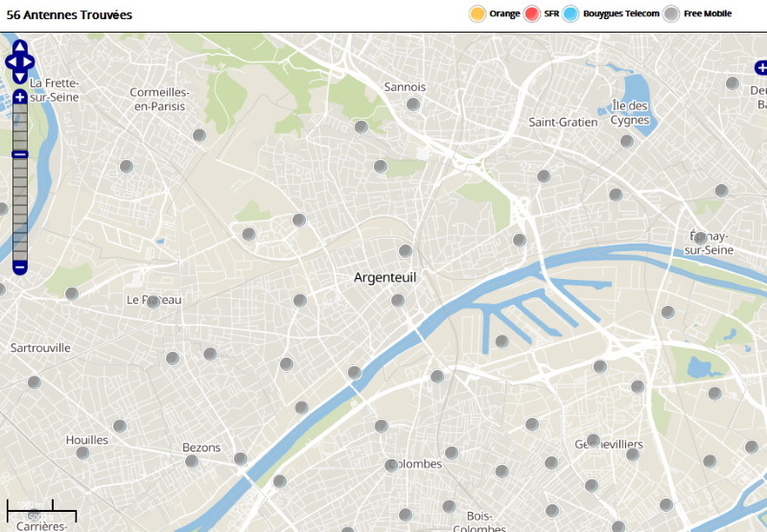Toggle the Free Mobile grey legend circle
The height and width of the screenshot is (532, 767).
[x=672, y=13]
